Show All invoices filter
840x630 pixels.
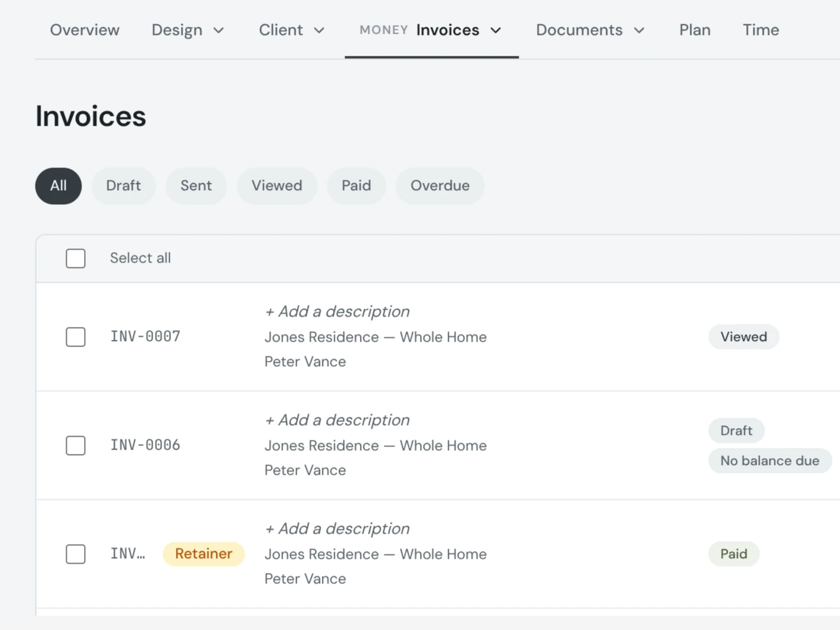point(58,186)
